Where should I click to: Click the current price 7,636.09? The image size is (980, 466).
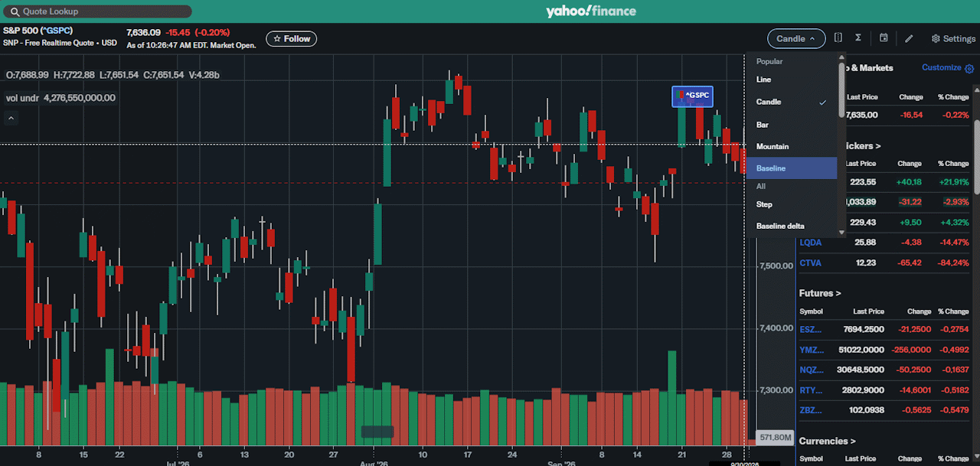coord(144,32)
